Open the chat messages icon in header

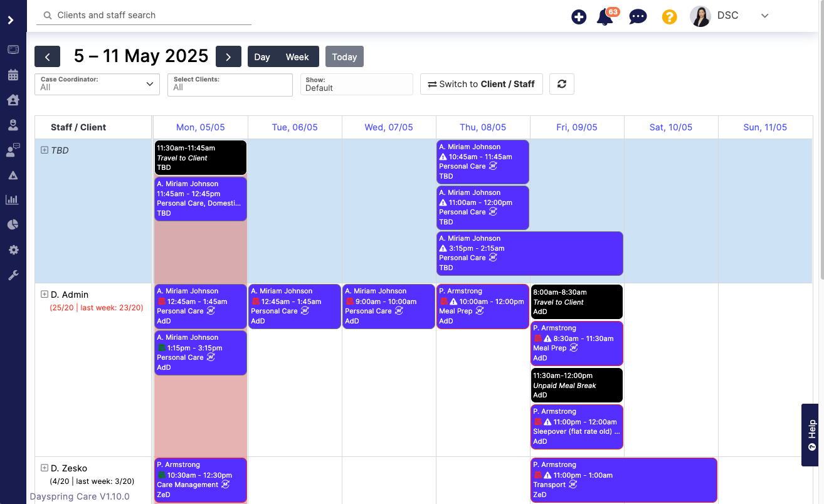coord(638,17)
